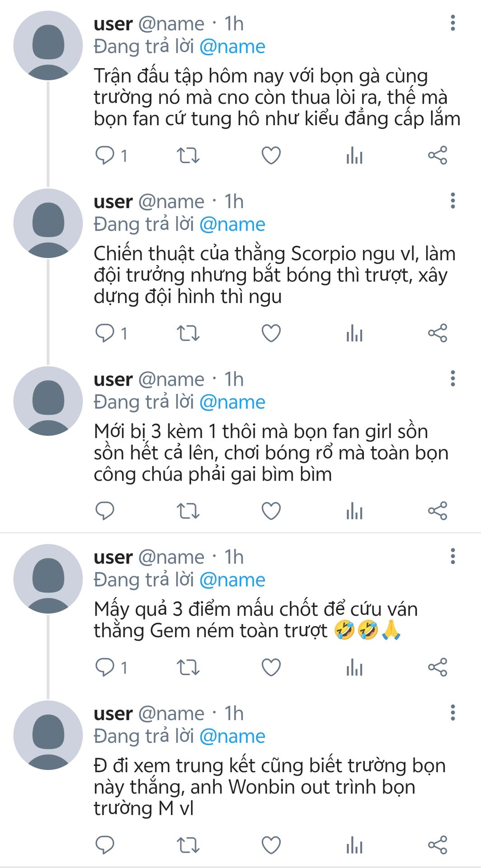Like the first tweet about the practice match
Screen dimensions: 481x868
pos(271,156)
